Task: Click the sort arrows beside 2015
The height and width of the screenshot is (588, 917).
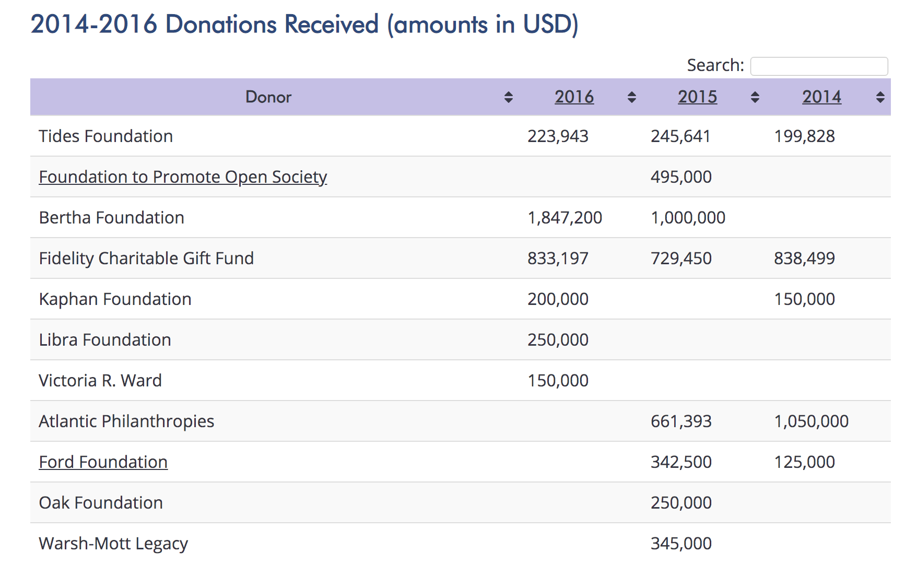Action: (755, 97)
